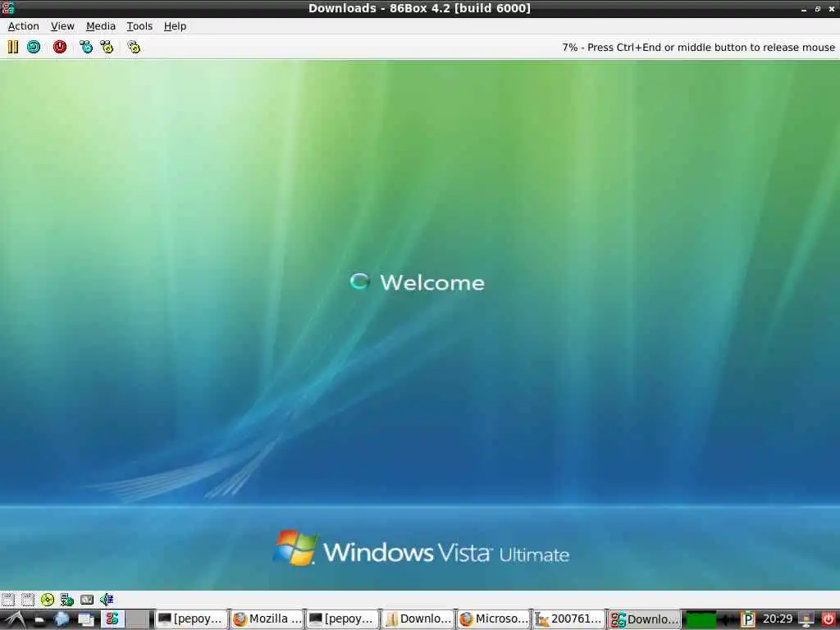
Task: Click the Downlo... 86Box taskbar button
Action: [644, 619]
